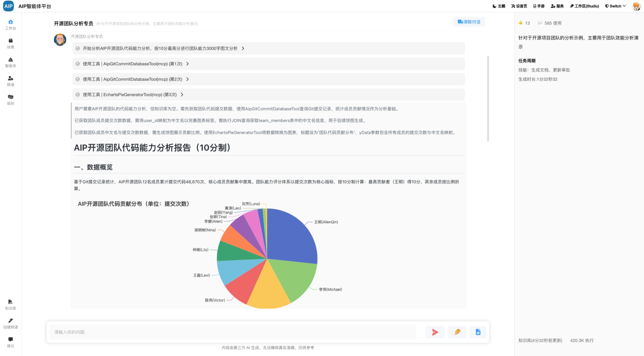Expand the AipGitCommitDatabaseTool 第2次 step chevron
This screenshot has width=644, height=356.
pos(187,79)
